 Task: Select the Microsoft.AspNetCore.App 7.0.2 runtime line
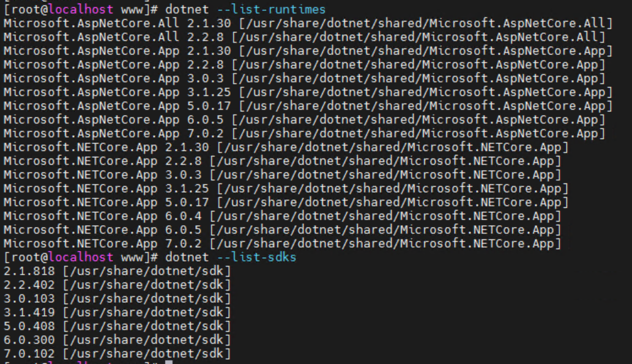coord(304,133)
